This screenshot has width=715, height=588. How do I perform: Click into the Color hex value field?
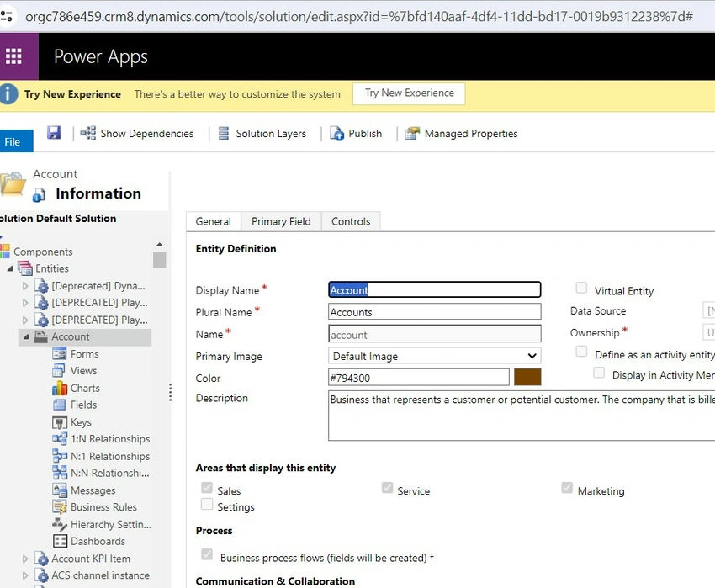pos(419,377)
